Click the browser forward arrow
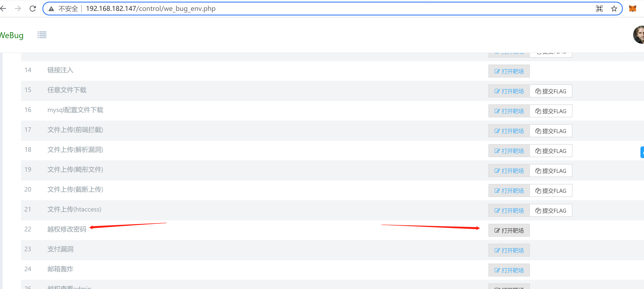Image resolution: width=644 pixels, height=289 pixels. 18,9
